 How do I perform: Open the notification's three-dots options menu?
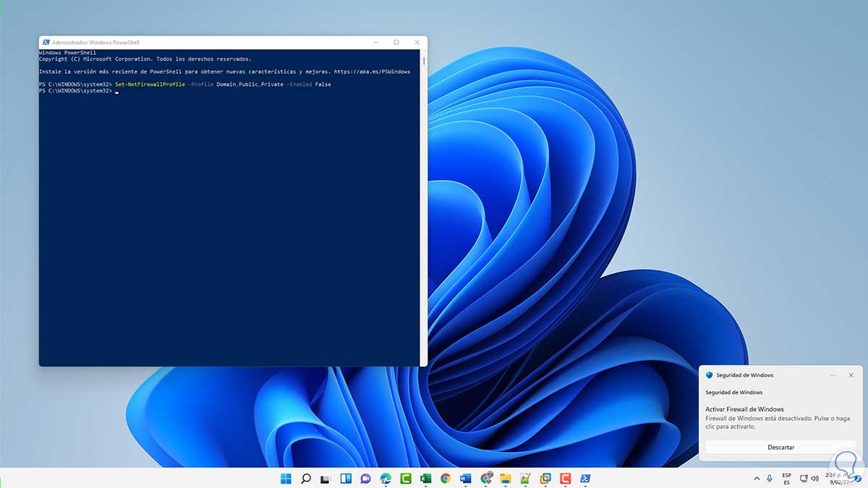pyautogui.click(x=833, y=375)
